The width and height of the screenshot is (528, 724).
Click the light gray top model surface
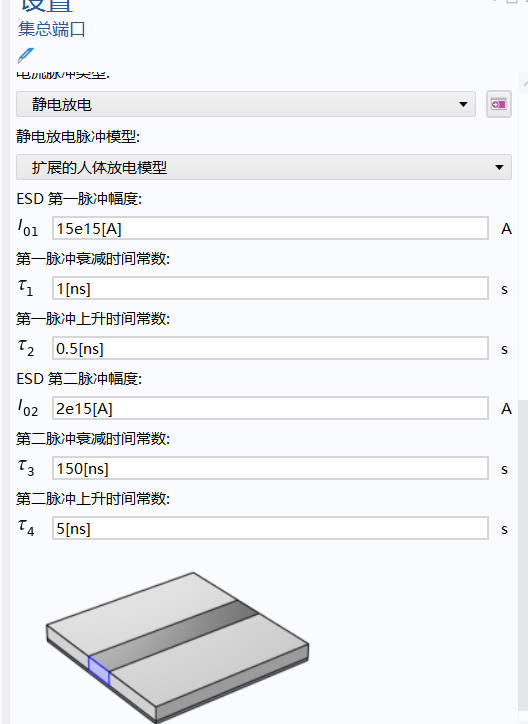(x=138, y=609)
